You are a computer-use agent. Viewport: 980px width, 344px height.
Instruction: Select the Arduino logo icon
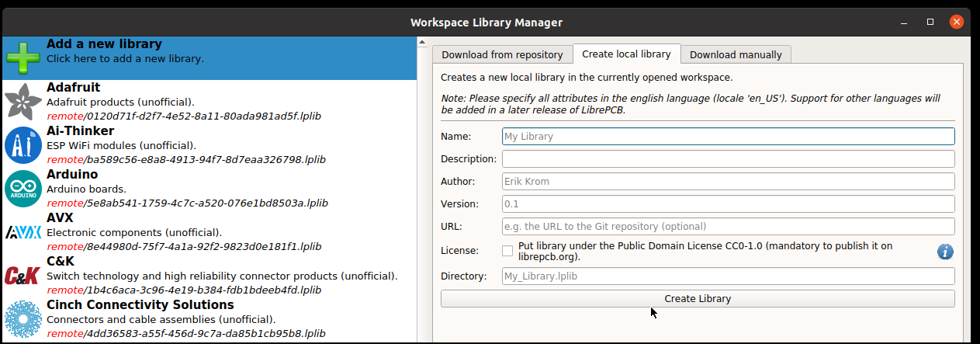pyautogui.click(x=23, y=189)
